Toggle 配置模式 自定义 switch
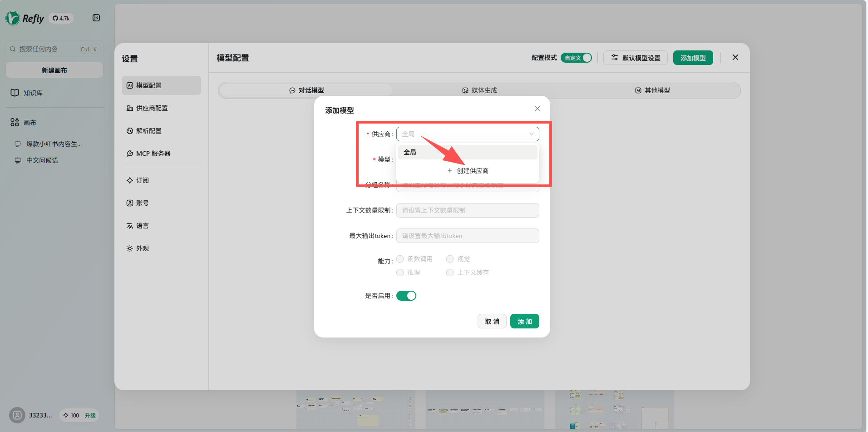 576,58
